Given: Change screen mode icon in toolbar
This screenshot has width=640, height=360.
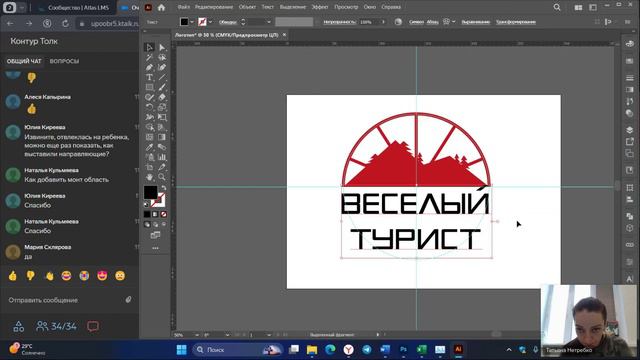Looking at the screenshot, I should 156,235.
